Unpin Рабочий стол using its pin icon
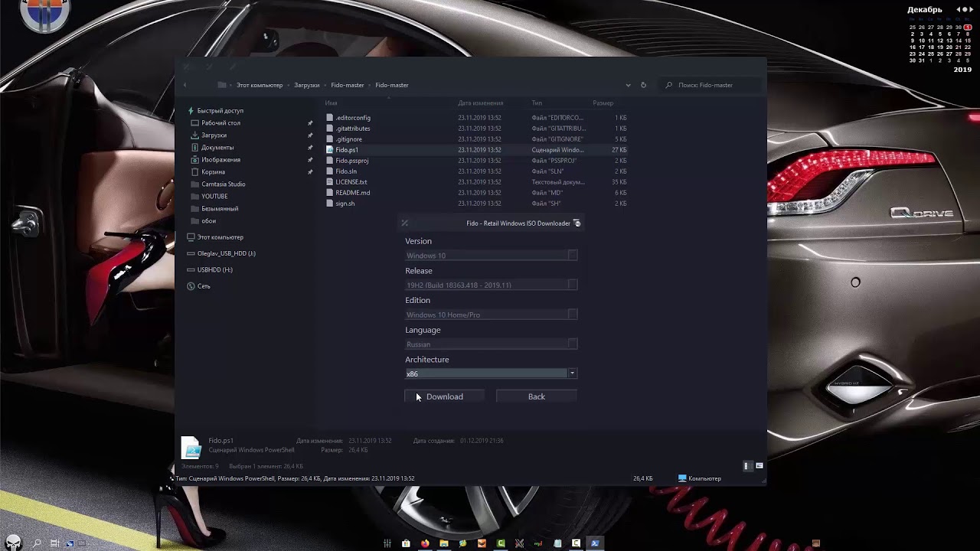The image size is (980, 551). pyautogui.click(x=310, y=123)
